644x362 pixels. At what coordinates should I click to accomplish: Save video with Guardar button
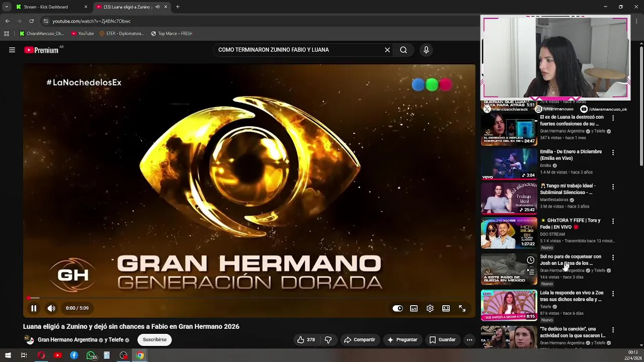442,339
